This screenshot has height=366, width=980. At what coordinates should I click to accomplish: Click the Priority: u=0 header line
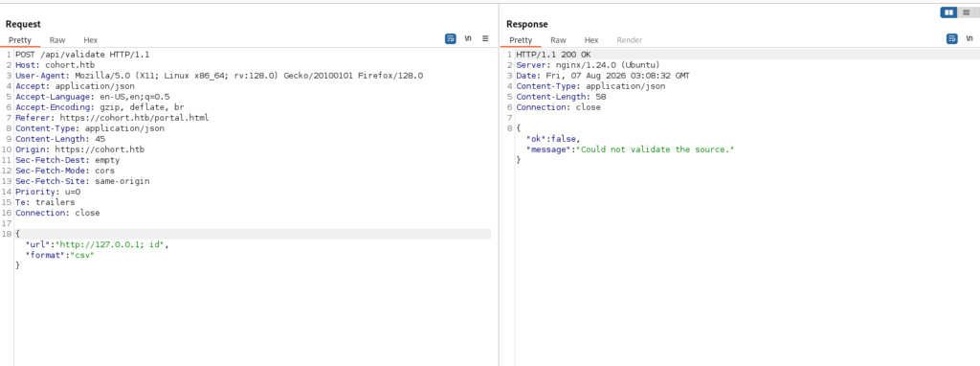click(48, 192)
